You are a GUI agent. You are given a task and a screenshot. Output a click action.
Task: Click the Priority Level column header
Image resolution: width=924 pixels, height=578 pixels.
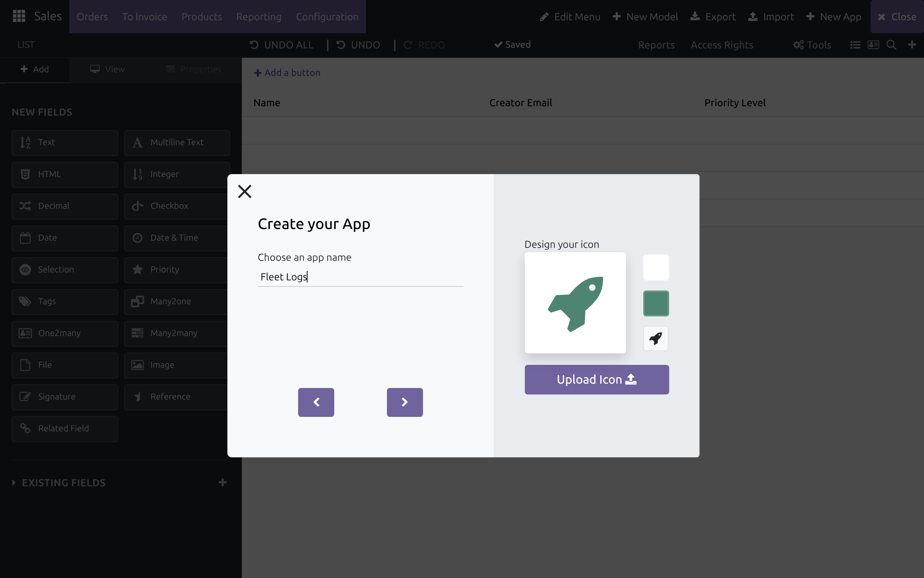(735, 103)
